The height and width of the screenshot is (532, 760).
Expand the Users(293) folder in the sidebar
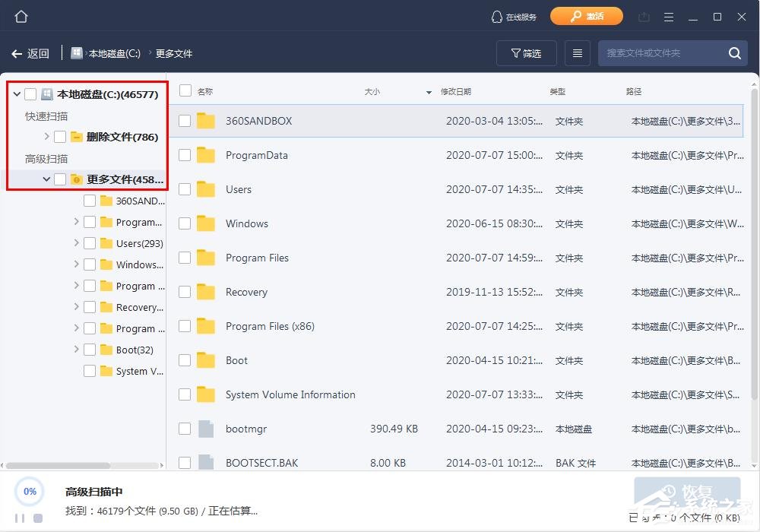74,243
